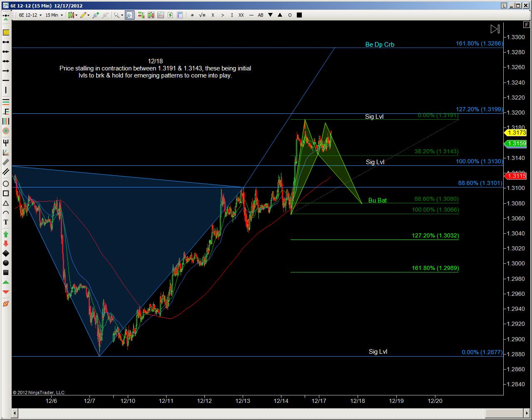Image resolution: width=532 pixels, height=420 pixels.
Task: Toggle the data box display
Action: 180,15
